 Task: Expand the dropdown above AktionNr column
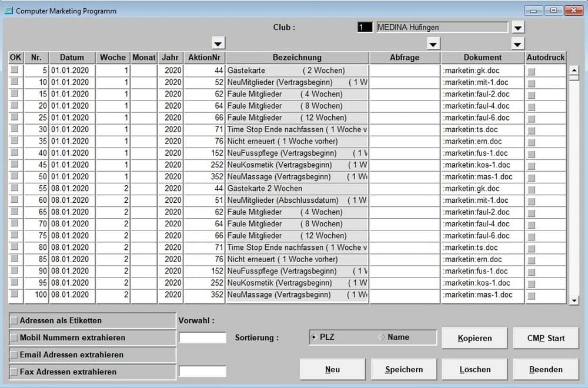(x=218, y=44)
